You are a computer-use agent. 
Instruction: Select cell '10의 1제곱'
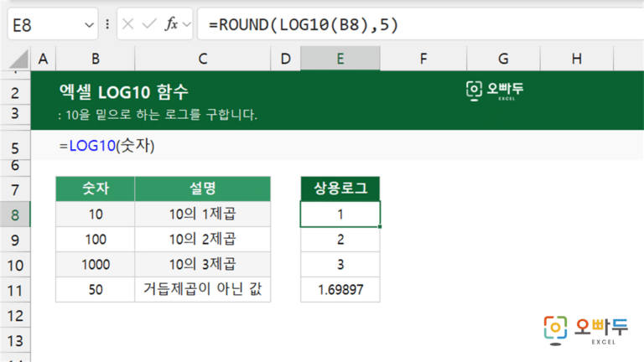202,215
